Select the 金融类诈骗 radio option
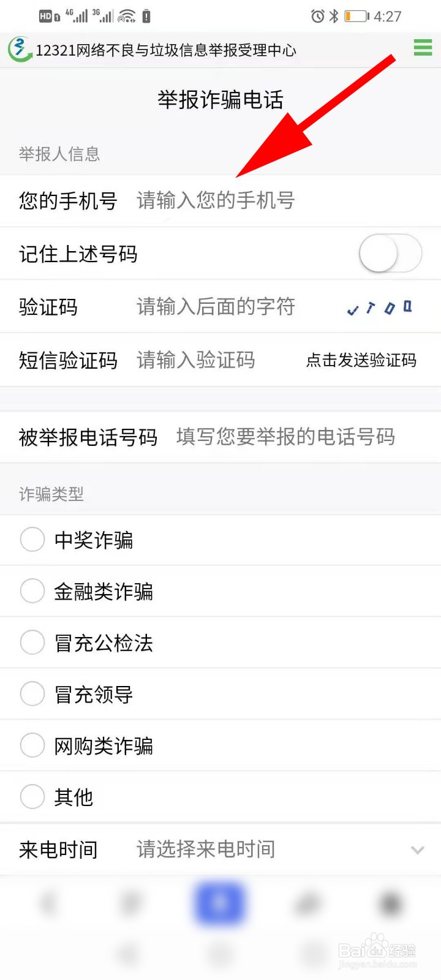Image resolution: width=441 pixels, height=980 pixels. point(32,591)
